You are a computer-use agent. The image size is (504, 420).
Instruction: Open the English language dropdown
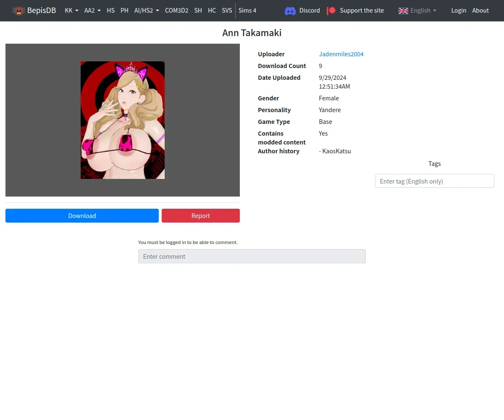[417, 10]
